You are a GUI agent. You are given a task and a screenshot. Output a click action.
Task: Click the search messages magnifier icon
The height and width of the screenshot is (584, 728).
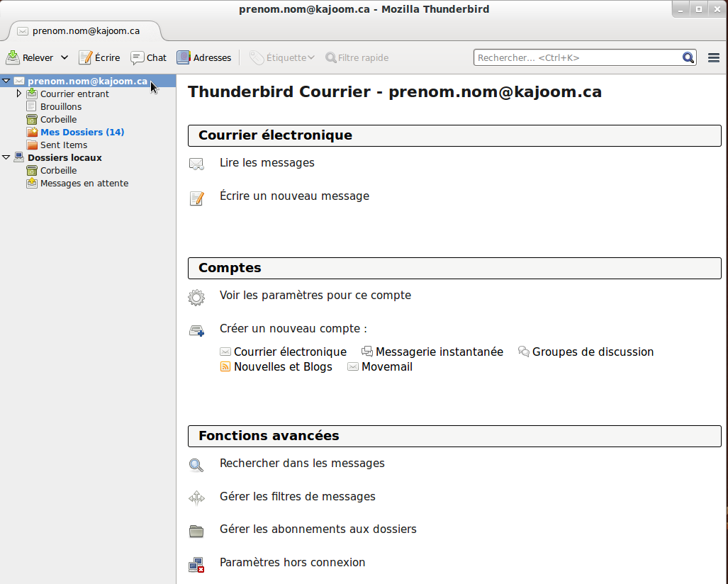196,465
